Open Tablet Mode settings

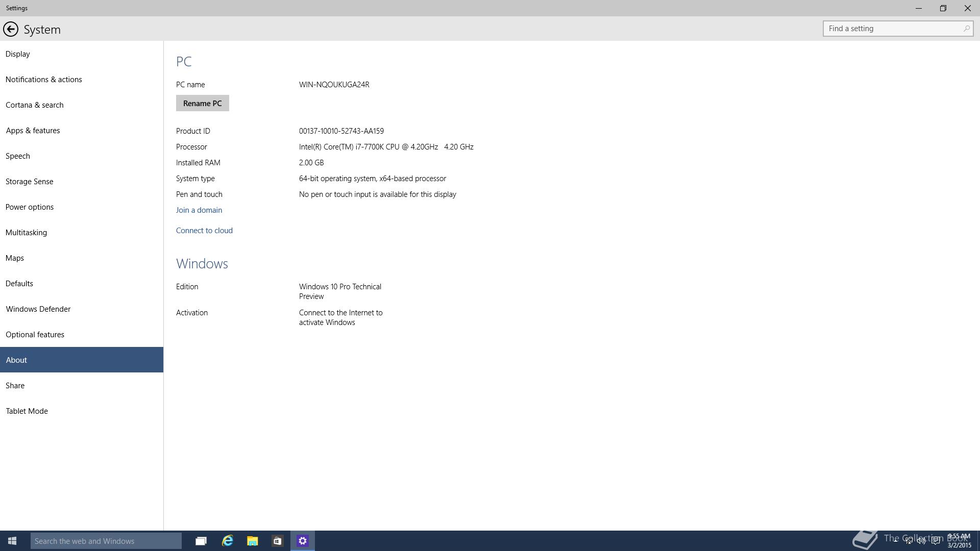pos(82,411)
